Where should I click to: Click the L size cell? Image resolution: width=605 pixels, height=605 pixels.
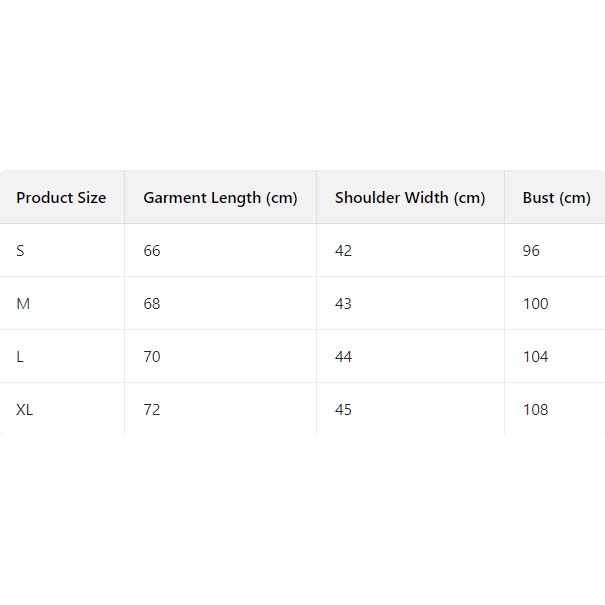[x=21, y=357]
